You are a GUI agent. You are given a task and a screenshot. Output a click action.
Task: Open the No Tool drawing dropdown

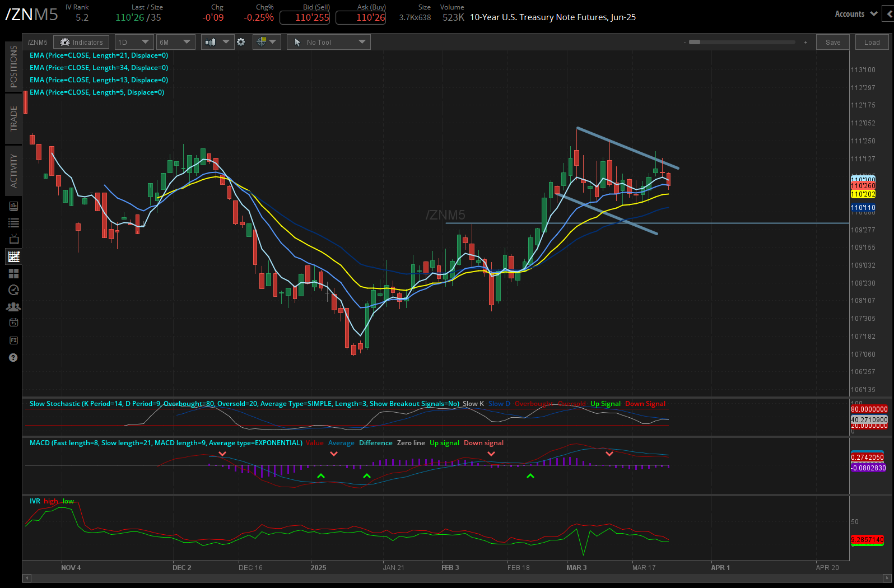click(x=328, y=42)
